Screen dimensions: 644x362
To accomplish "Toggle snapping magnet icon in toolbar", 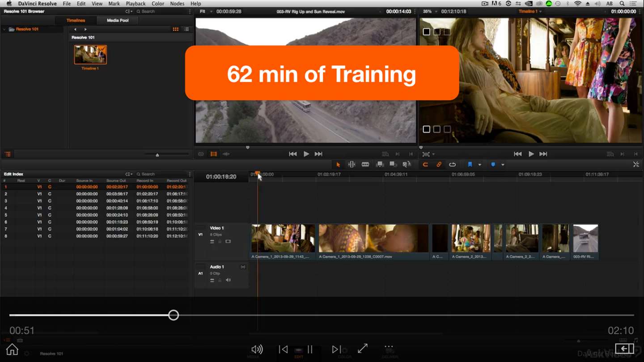I will click(425, 164).
